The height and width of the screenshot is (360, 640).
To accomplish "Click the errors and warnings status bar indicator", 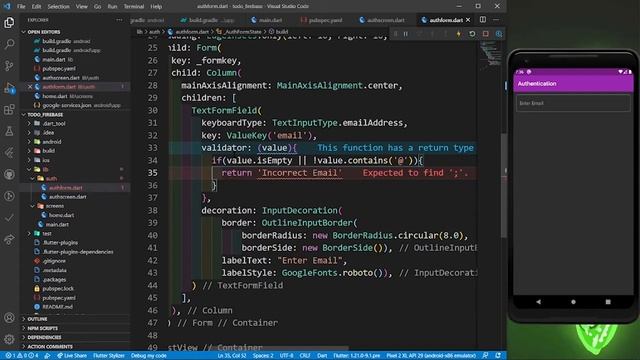I will click(x=22, y=356).
